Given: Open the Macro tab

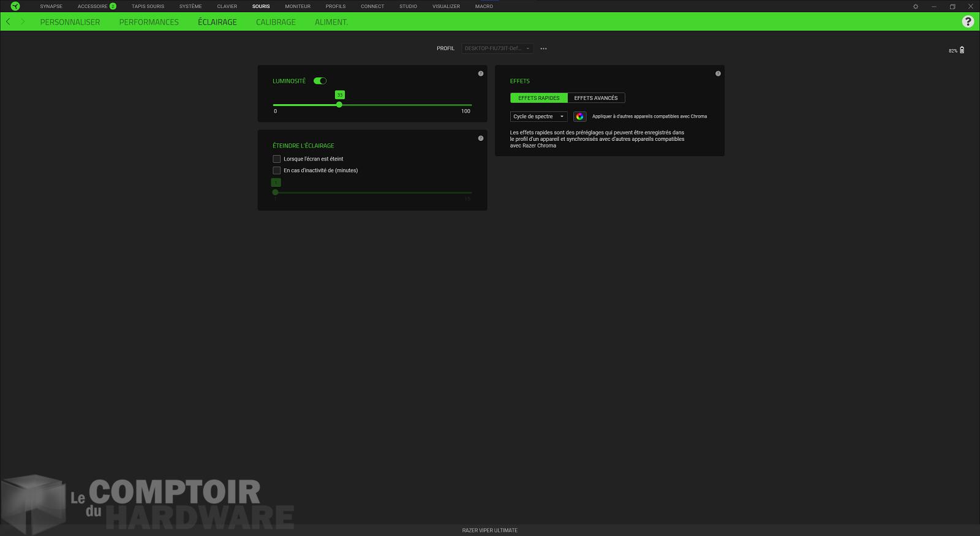Looking at the screenshot, I should point(484,6).
